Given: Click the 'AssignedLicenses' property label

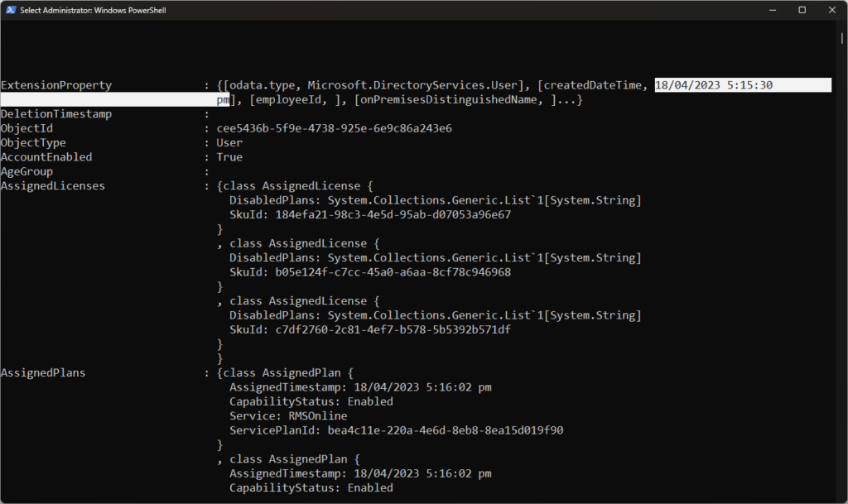Looking at the screenshot, I should pyautogui.click(x=53, y=186).
